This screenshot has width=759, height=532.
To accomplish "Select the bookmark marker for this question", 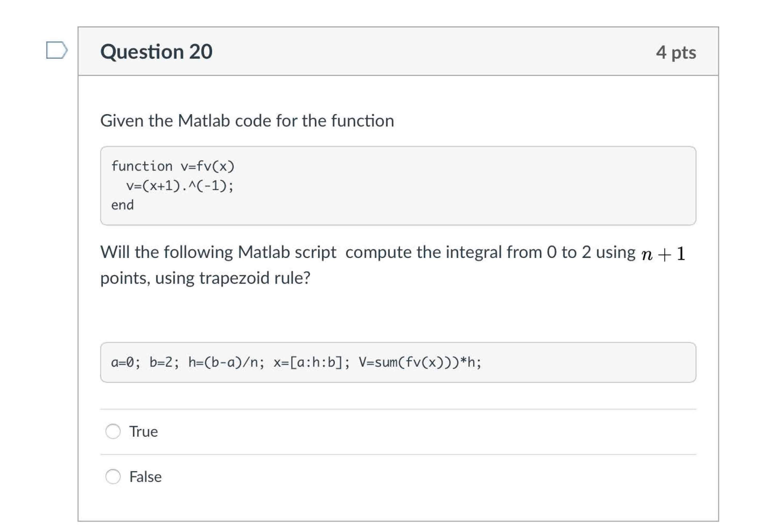I will click(x=56, y=50).
